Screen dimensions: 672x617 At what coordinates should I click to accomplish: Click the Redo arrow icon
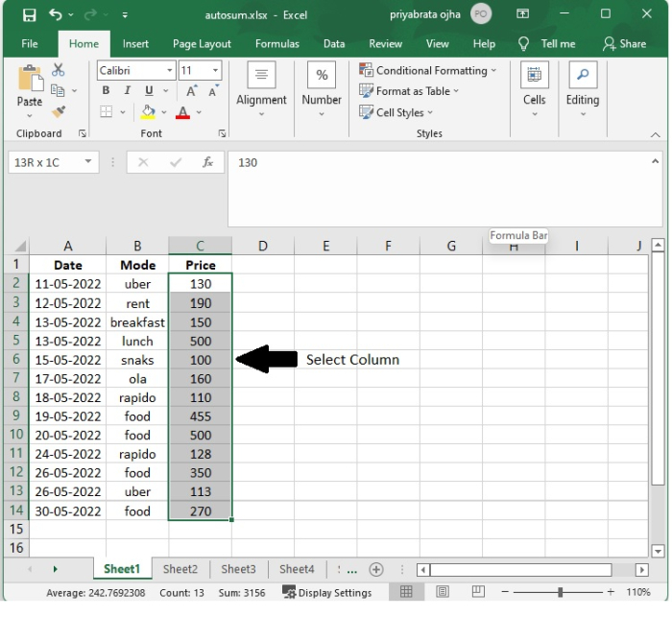point(90,15)
